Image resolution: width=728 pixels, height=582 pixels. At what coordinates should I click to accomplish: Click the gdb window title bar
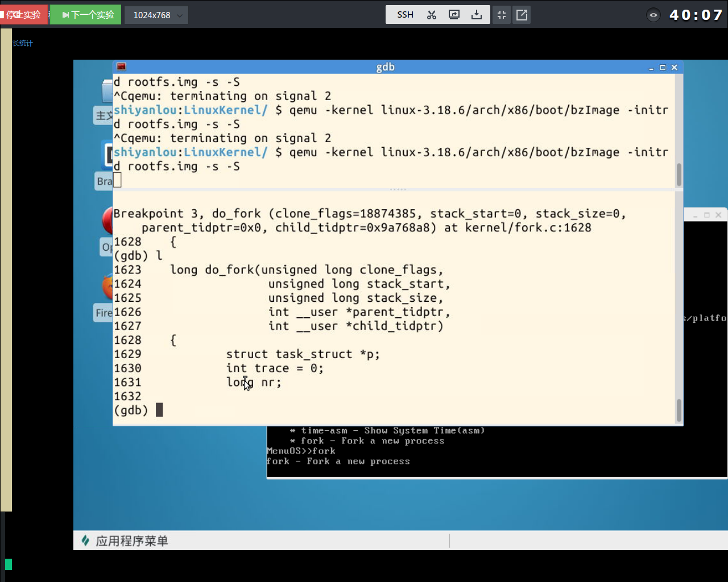coord(384,67)
